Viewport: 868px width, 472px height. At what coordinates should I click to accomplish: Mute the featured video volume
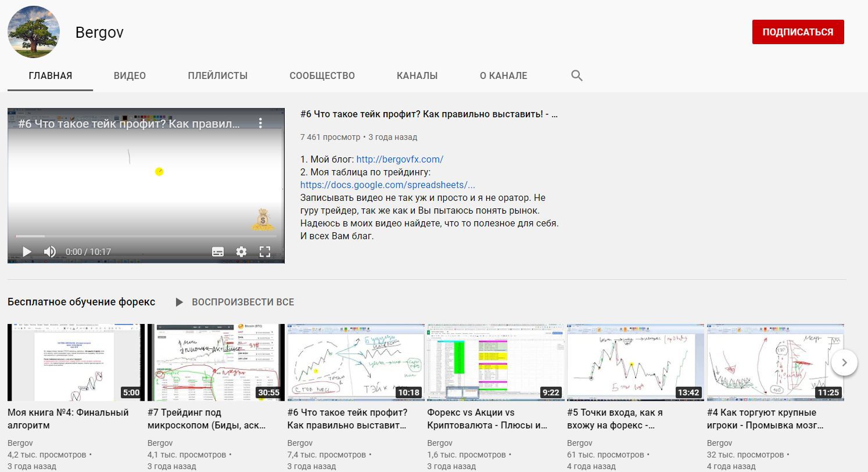coord(50,251)
